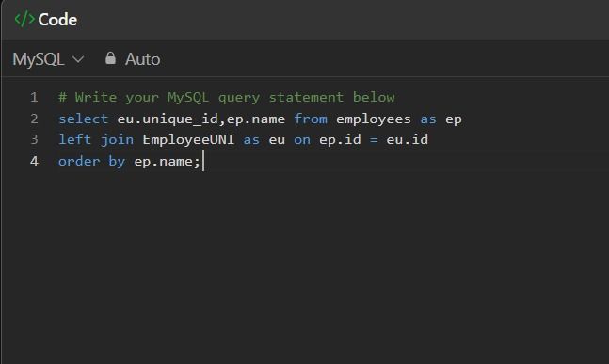Click the green code brackets icon

(24, 19)
